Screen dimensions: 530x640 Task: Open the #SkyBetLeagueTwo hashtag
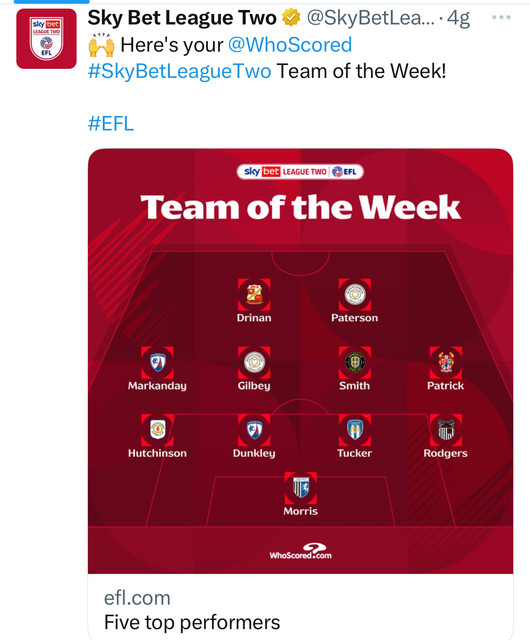(x=180, y=71)
